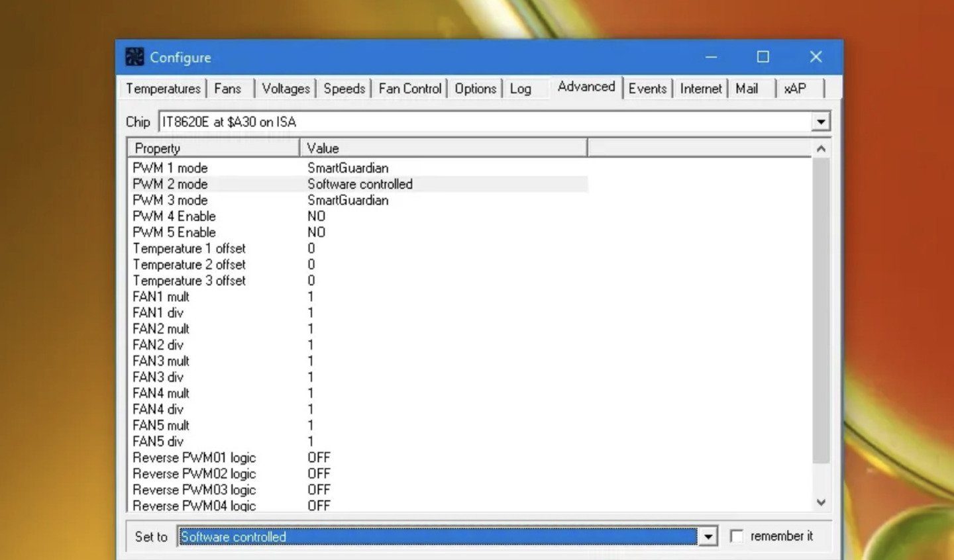Viewport: 954px width, 560px height.
Task: Select the PWM 5 Enable row
Action: [358, 232]
